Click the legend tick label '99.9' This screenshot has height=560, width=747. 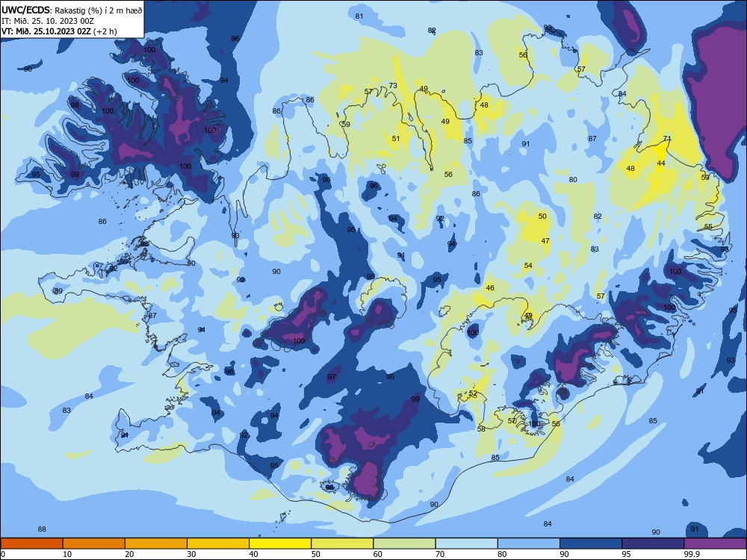(x=692, y=554)
